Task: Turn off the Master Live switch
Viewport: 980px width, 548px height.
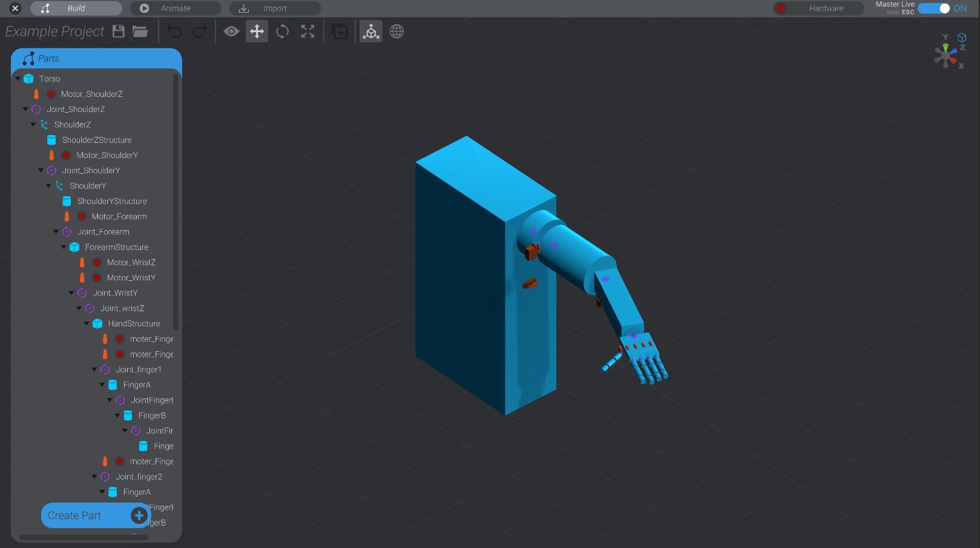Action: click(x=933, y=8)
